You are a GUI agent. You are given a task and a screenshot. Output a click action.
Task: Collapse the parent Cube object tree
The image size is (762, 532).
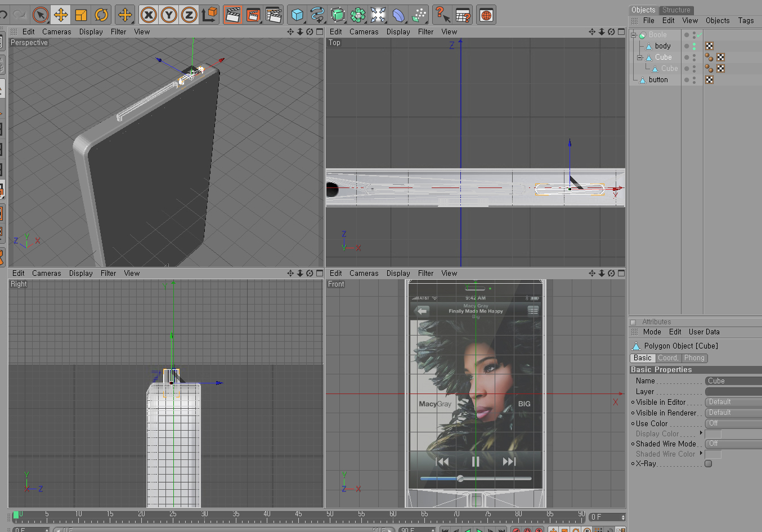tap(639, 57)
